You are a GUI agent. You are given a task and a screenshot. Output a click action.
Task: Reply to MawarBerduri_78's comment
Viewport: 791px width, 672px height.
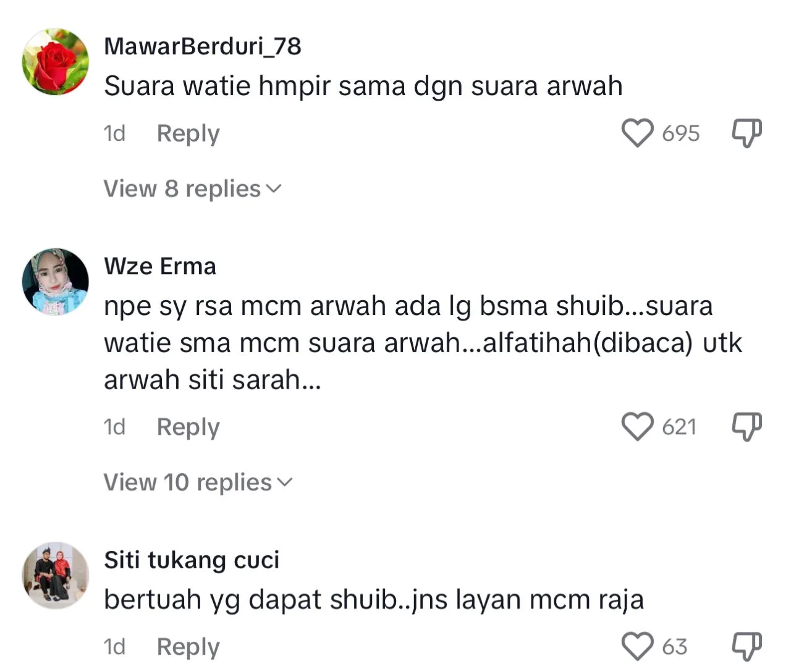pos(188,133)
